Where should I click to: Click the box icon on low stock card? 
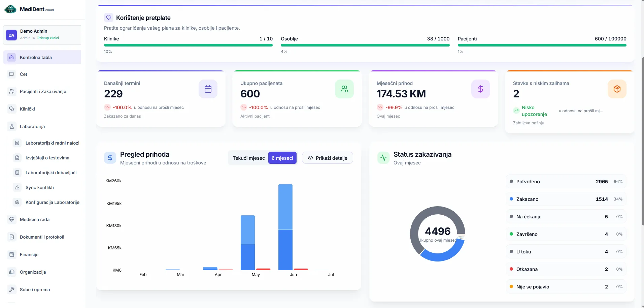tap(617, 89)
